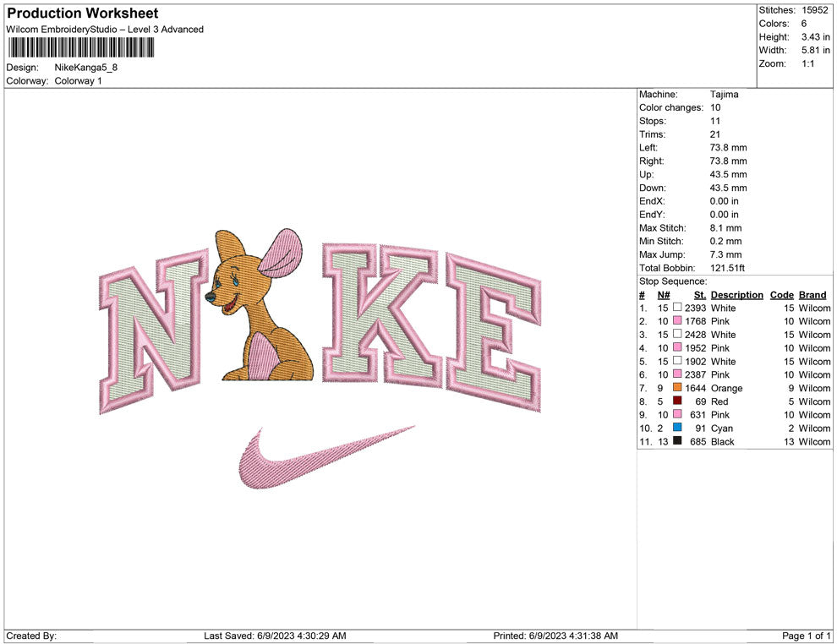Screen dimensions: 837x644
Task: Click the "Description" column header
Action: pyautogui.click(x=737, y=295)
